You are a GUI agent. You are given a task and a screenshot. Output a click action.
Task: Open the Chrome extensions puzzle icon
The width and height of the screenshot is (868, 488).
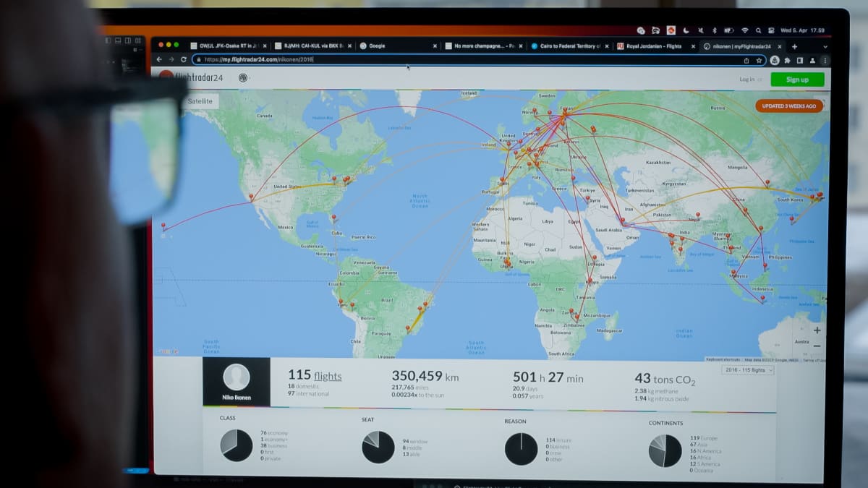point(788,60)
